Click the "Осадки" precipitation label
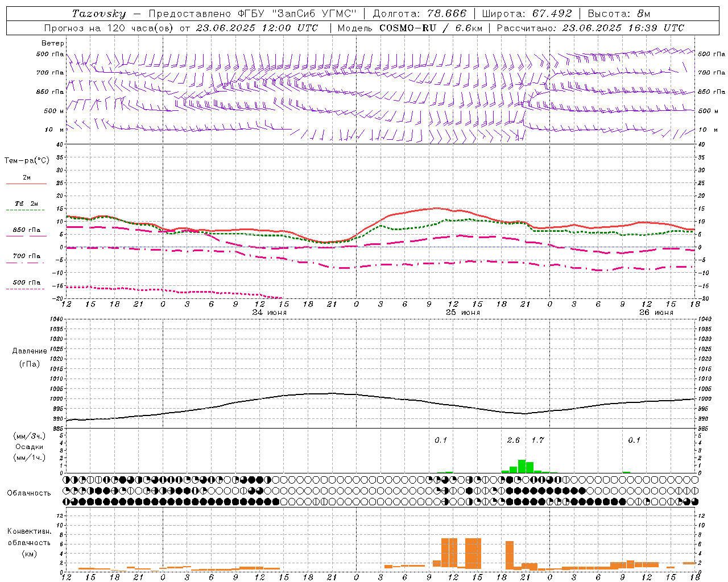This screenshot has height=582, width=728. pyautogui.click(x=30, y=447)
